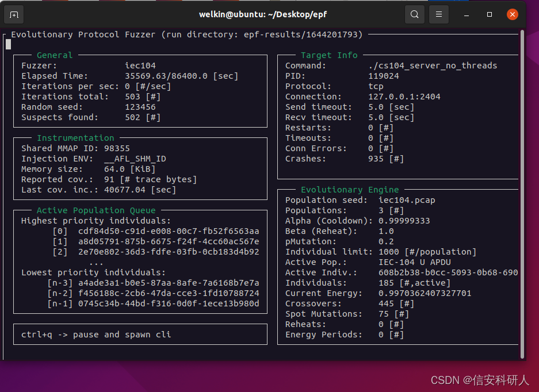Click the PID value 119024
Image resolution: width=539 pixels, height=392 pixels.
(383, 76)
